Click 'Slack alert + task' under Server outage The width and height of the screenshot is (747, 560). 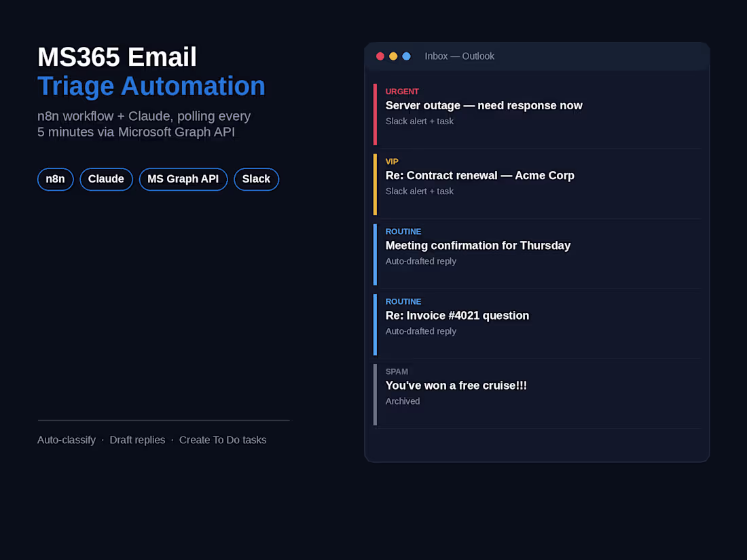pos(419,122)
